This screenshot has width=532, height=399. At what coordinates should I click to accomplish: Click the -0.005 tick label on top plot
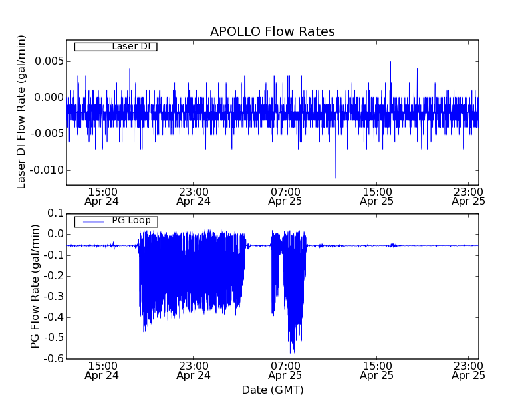(47, 134)
